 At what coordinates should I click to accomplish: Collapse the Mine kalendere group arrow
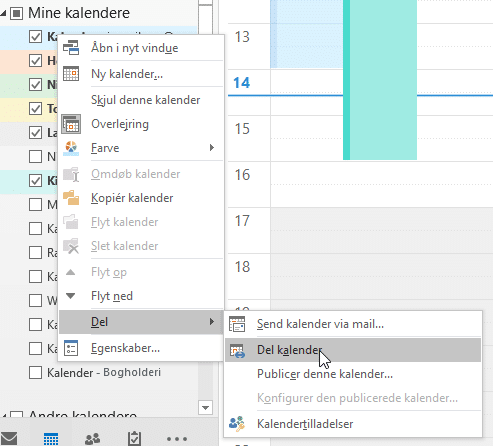click(x=3, y=14)
